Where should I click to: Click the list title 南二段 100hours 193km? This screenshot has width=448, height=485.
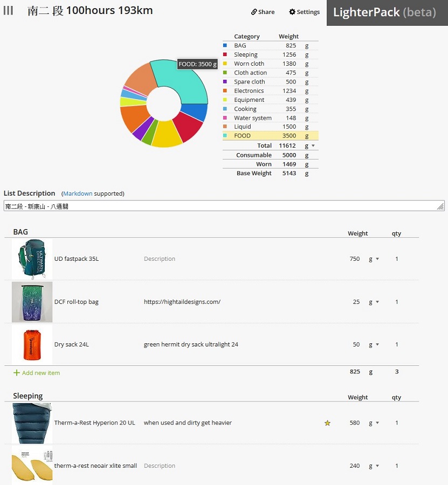(x=90, y=11)
